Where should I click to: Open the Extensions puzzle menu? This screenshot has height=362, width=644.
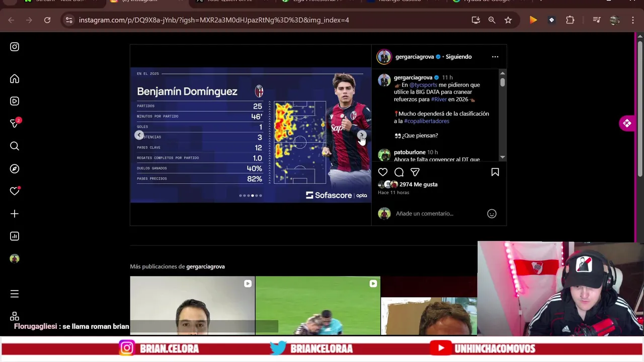pyautogui.click(x=570, y=20)
